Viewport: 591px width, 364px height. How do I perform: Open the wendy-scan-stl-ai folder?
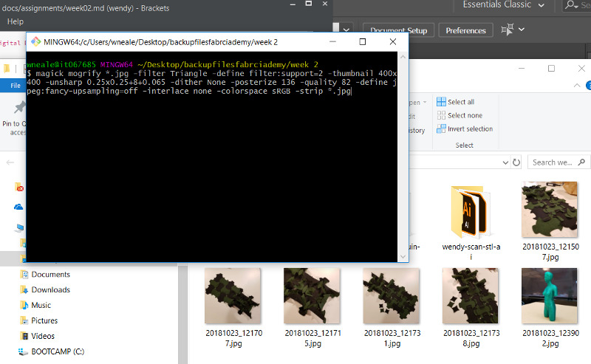[x=471, y=224]
